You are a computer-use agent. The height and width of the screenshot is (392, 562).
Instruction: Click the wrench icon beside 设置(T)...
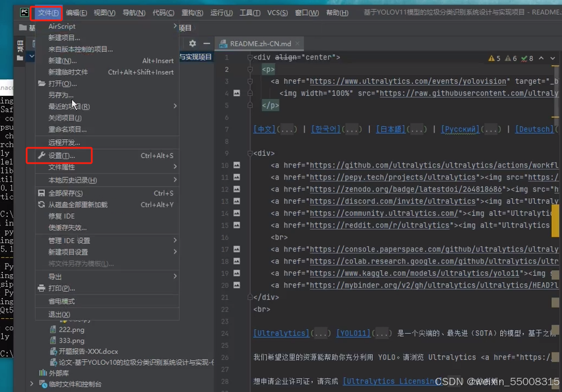41,155
